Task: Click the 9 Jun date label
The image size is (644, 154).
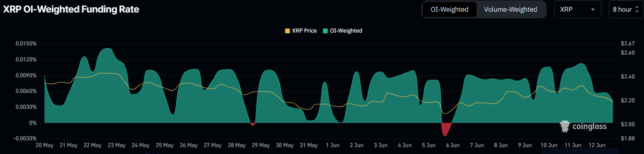Action: click(x=525, y=145)
